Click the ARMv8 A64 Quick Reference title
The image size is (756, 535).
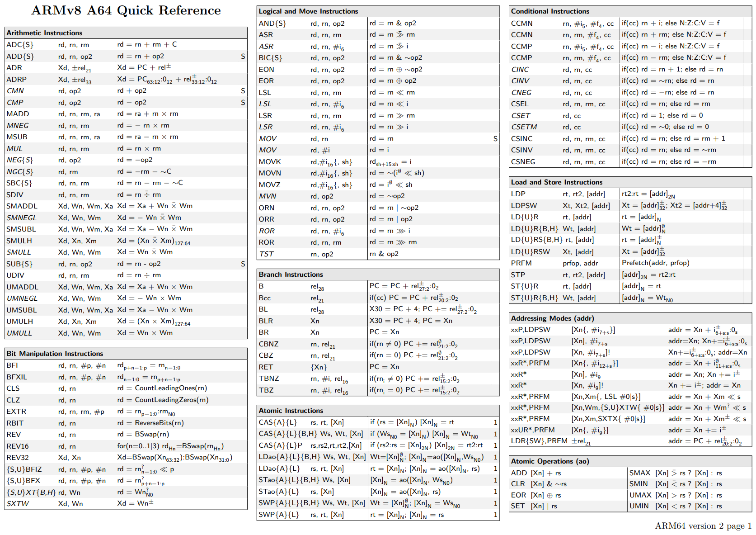[x=126, y=10]
